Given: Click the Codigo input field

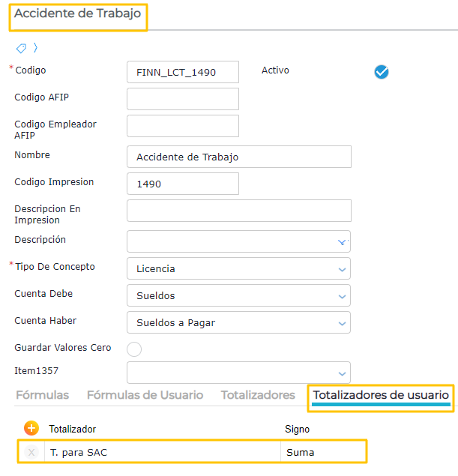Looking at the screenshot, I should 183,72.
